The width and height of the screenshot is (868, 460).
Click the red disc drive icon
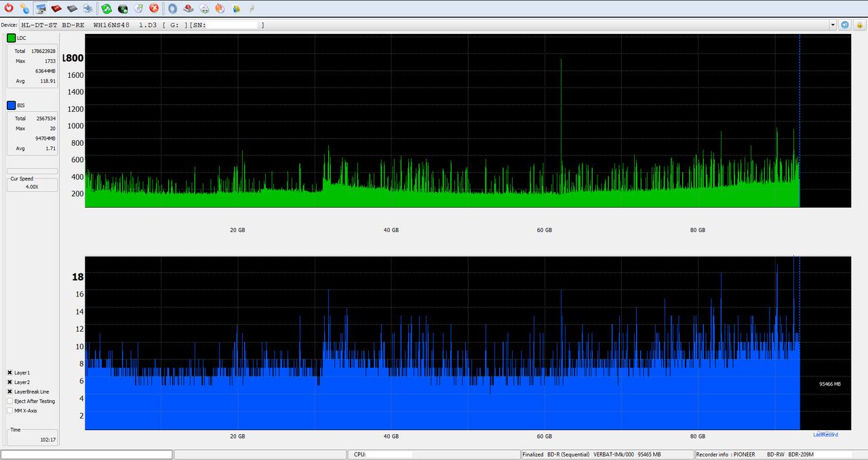click(189, 8)
